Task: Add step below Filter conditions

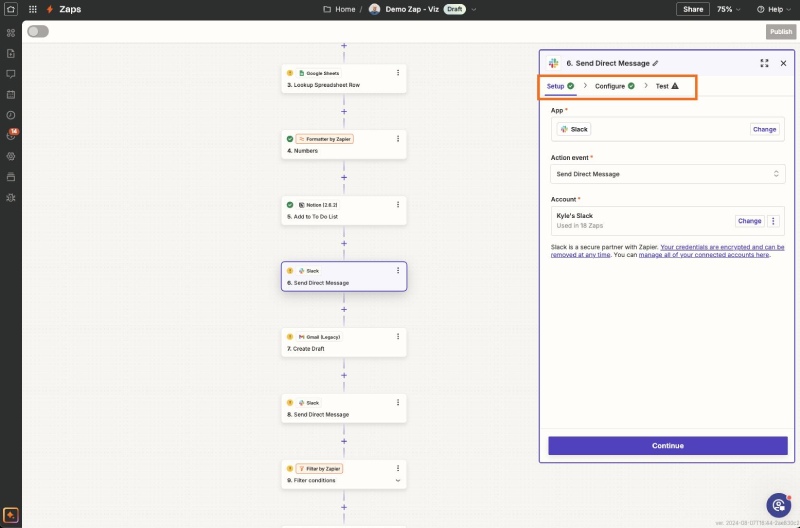Action: pyautogui.click(x=344, y=507)
